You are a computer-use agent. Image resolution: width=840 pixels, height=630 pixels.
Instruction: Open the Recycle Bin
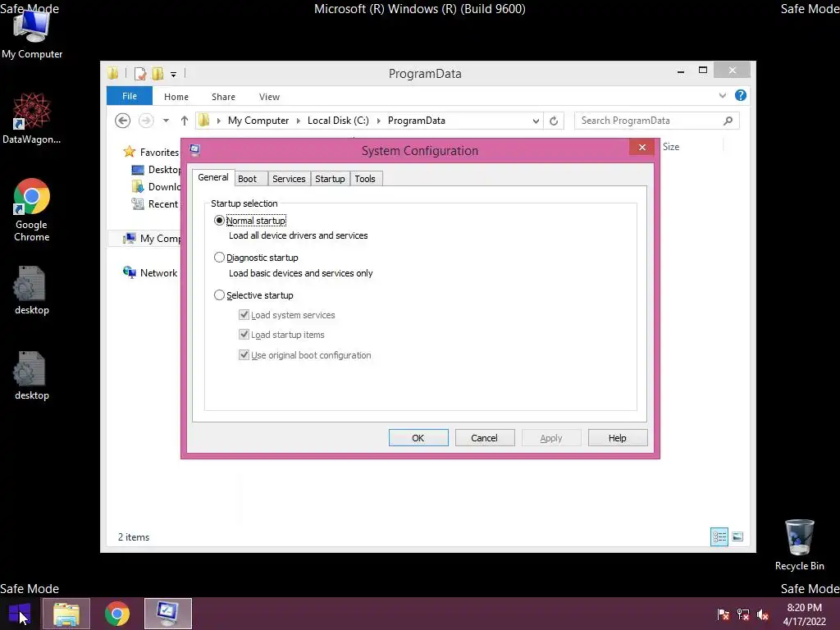coord(799,544)
